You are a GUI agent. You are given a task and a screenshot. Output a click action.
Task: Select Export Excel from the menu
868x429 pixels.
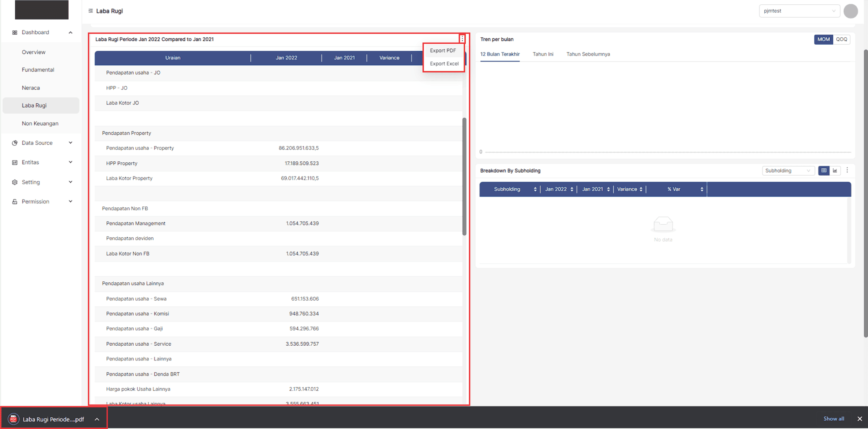pyautogui.click(x=444, y=64)
